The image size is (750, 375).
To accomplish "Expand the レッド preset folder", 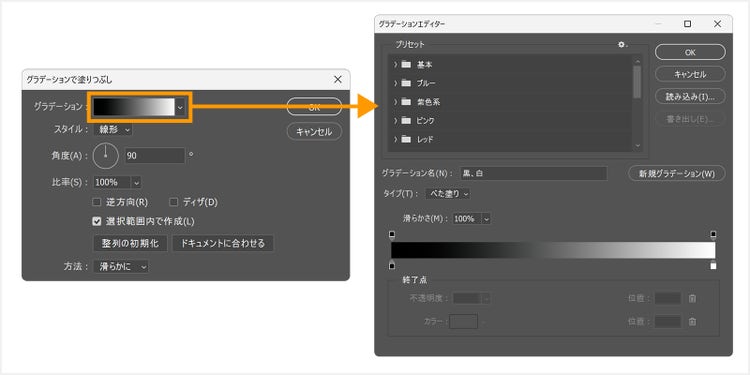I will pos(396,140).
